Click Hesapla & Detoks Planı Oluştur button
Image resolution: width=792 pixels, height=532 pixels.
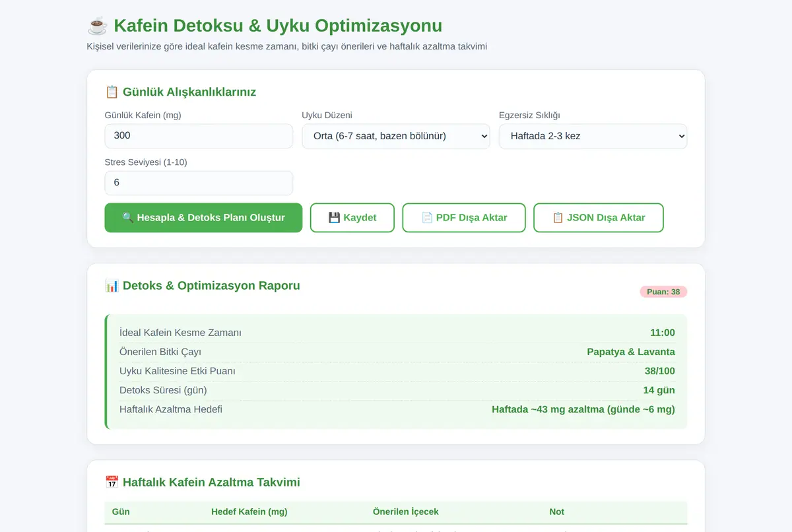203,218
